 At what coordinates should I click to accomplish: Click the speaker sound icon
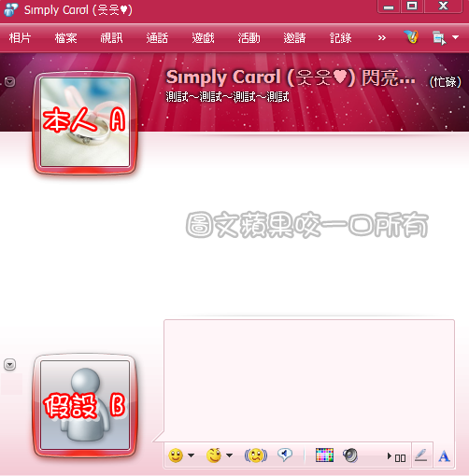coord(350,455)
